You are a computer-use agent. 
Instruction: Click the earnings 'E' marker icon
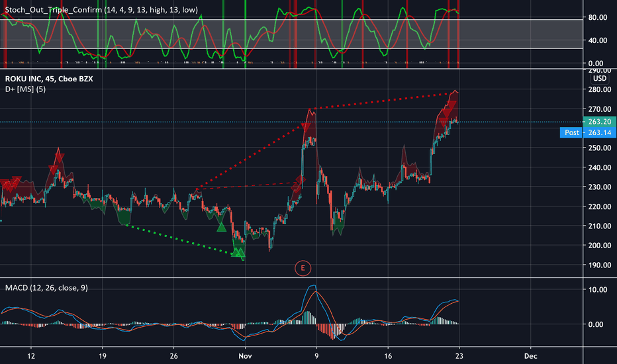pyautogui.click(x=303, y=268)
